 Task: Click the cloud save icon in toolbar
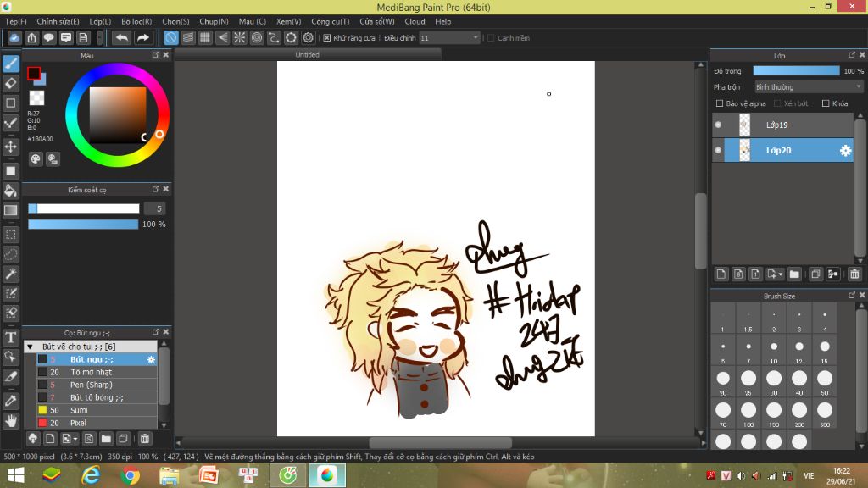tap(14, 37)
